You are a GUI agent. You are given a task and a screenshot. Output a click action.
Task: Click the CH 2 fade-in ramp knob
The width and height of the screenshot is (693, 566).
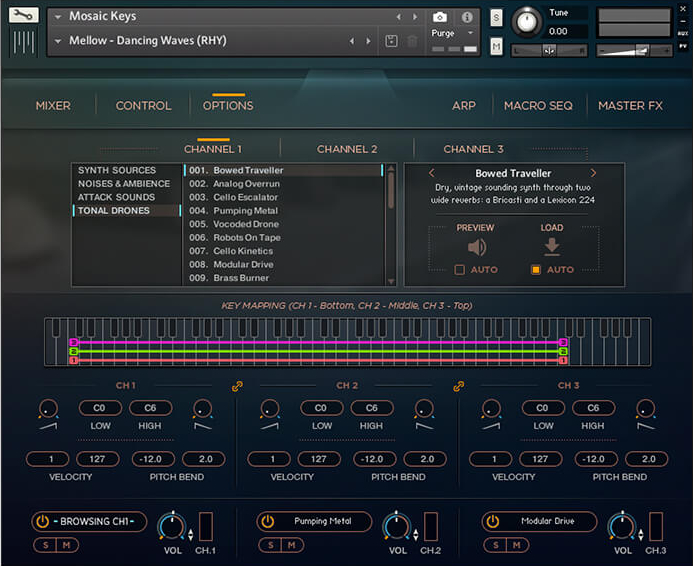(x=270, y=409)
